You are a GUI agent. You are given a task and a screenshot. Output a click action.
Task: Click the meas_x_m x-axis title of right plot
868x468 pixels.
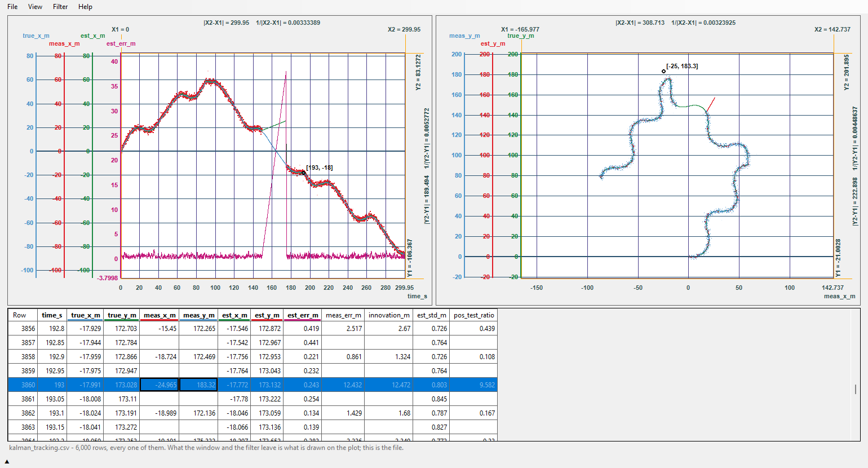(839, 296)
